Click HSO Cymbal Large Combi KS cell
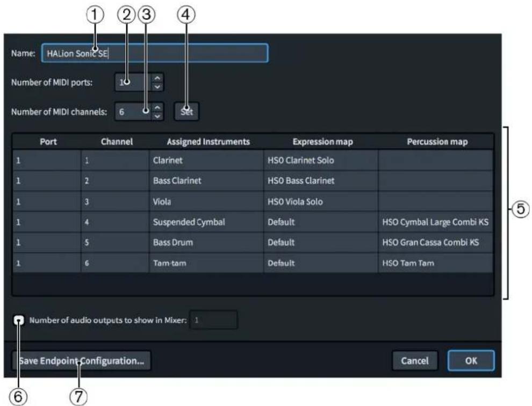 point(436,222)
